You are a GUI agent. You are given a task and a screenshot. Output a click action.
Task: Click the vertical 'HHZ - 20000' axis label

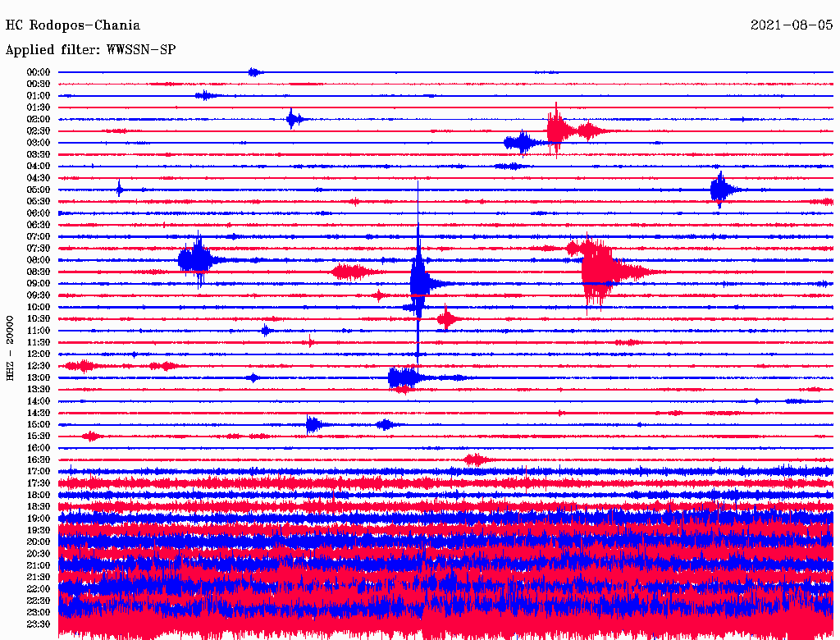point(10,349)
